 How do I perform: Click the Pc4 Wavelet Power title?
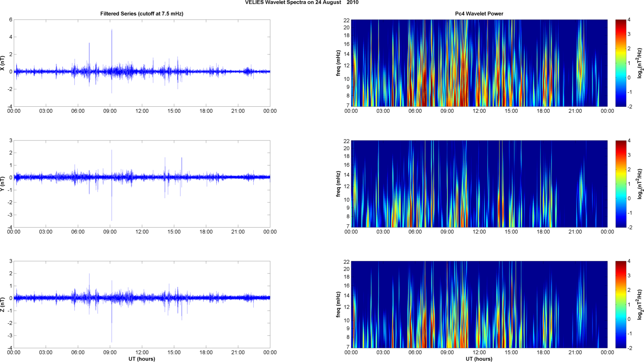(x=479, y=14)
